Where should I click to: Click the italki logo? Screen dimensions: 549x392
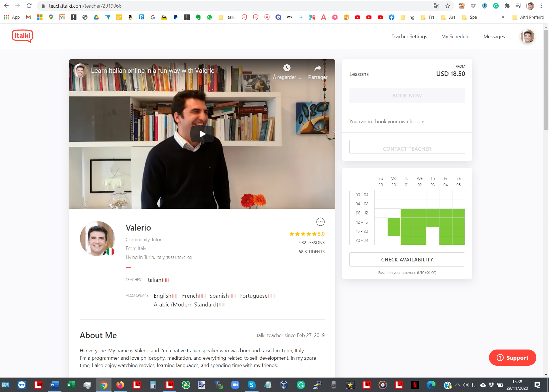[x=22, y=36]
